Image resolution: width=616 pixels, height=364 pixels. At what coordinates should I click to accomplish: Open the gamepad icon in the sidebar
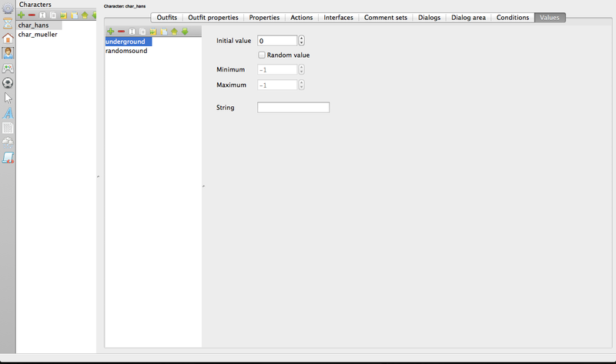8,68
